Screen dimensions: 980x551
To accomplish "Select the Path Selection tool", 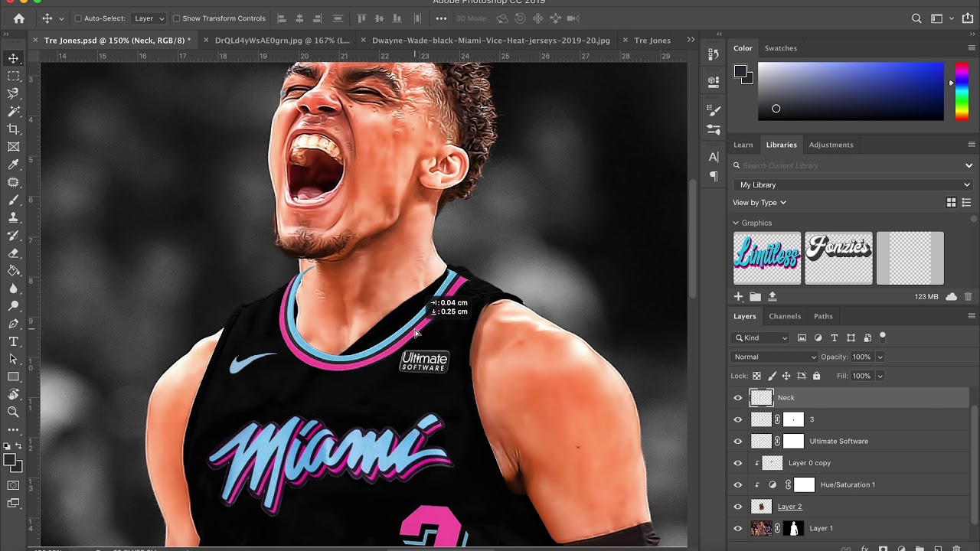I will pos(13,359).
